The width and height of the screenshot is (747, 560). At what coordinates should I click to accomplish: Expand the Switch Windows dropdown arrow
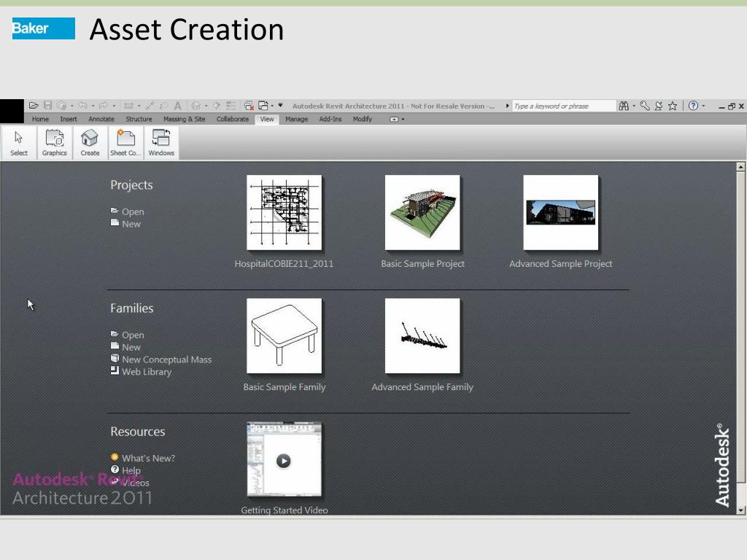point(272,106)
